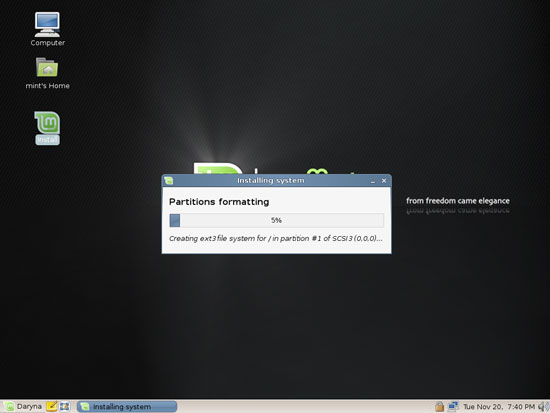The width and height of the screenshot is (550, 413).
Task: Click the padlock update tray icon
Action: 439,406
